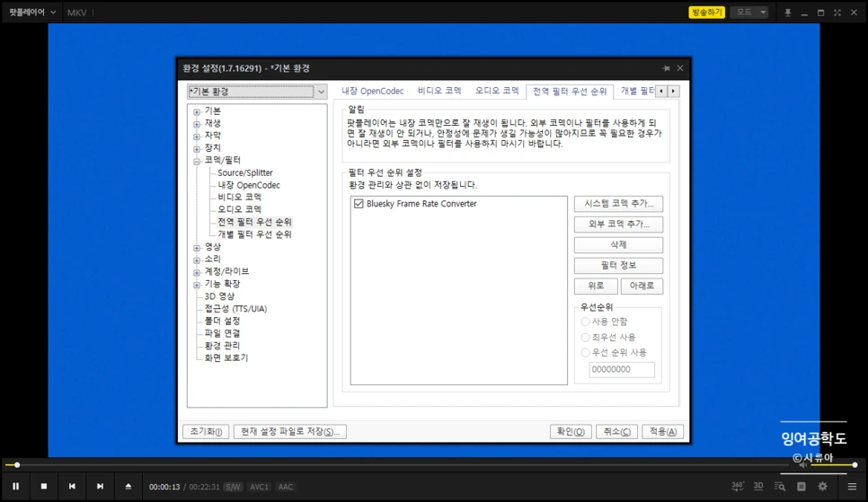This screenshot has width=868, height=502.
Task: Click 현재 설정 파일로 저장 button
Action: [290, 432]
